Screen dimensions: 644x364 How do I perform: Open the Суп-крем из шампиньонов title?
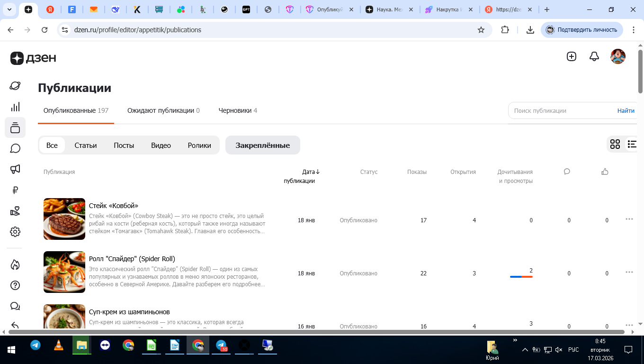click(x=129, y=312)
